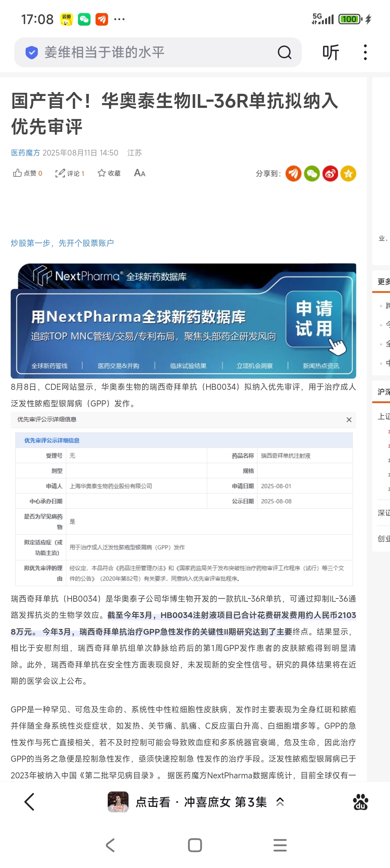Tap the date text 2025年08月11日 14:50
This screenshot has width=390, height=868.
(81, 153)
